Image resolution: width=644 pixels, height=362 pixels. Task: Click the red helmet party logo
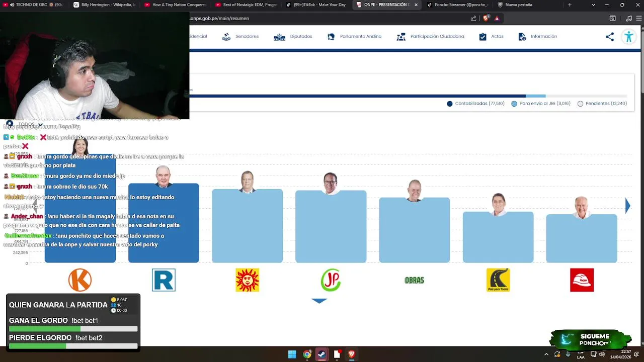(582, 280)
